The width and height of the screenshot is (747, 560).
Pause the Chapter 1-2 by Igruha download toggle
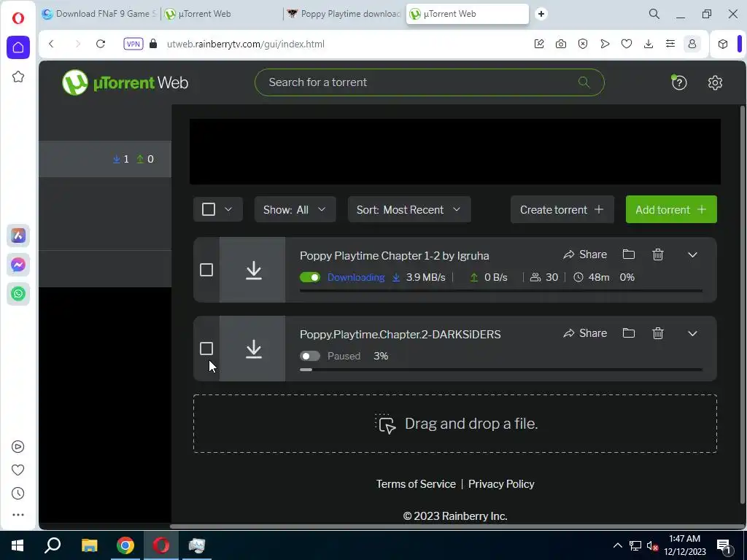coord(309,277)
